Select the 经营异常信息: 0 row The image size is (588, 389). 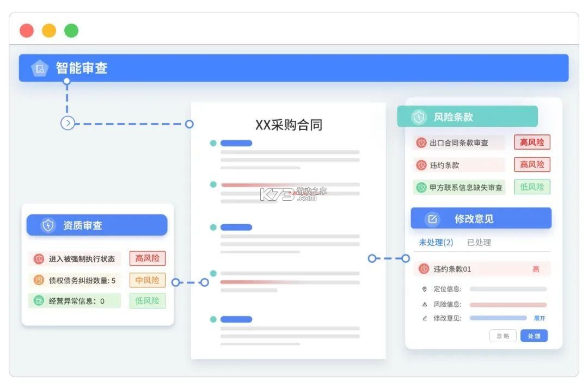[75, 301]
